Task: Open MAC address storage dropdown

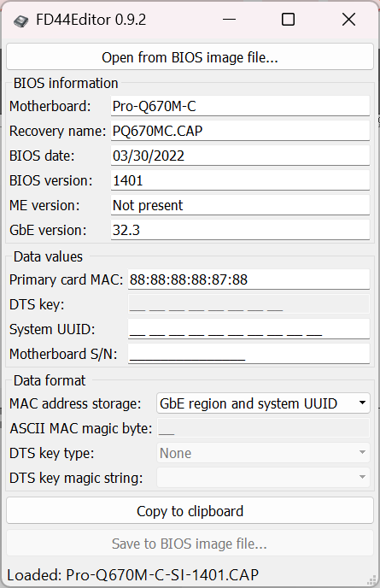Action: pos(263,403)
